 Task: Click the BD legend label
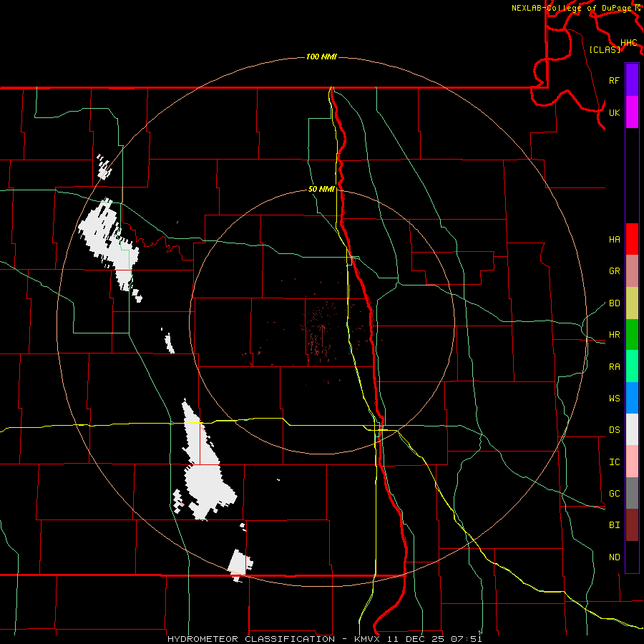(x=614, y=303)
